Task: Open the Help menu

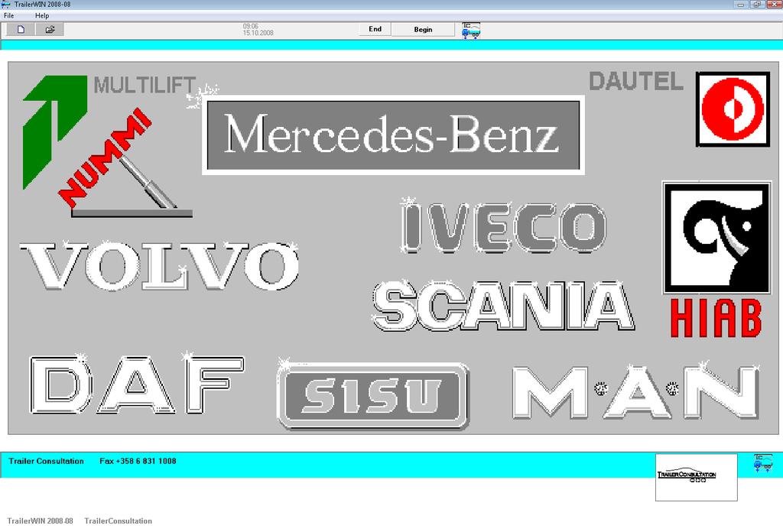Action: coord(42,15)
